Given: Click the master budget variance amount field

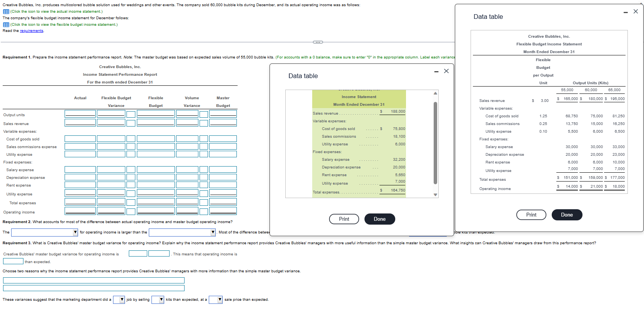Looking at the screenshot, I should point(138,254).
